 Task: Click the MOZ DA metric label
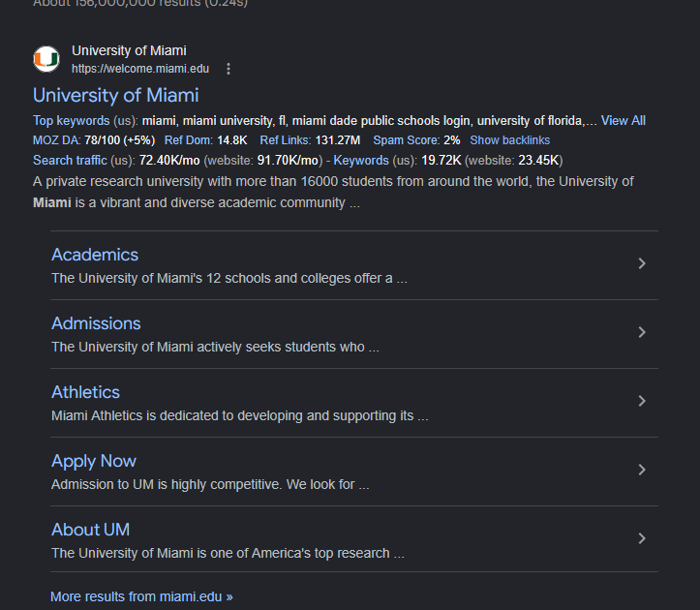coord(57,140)
